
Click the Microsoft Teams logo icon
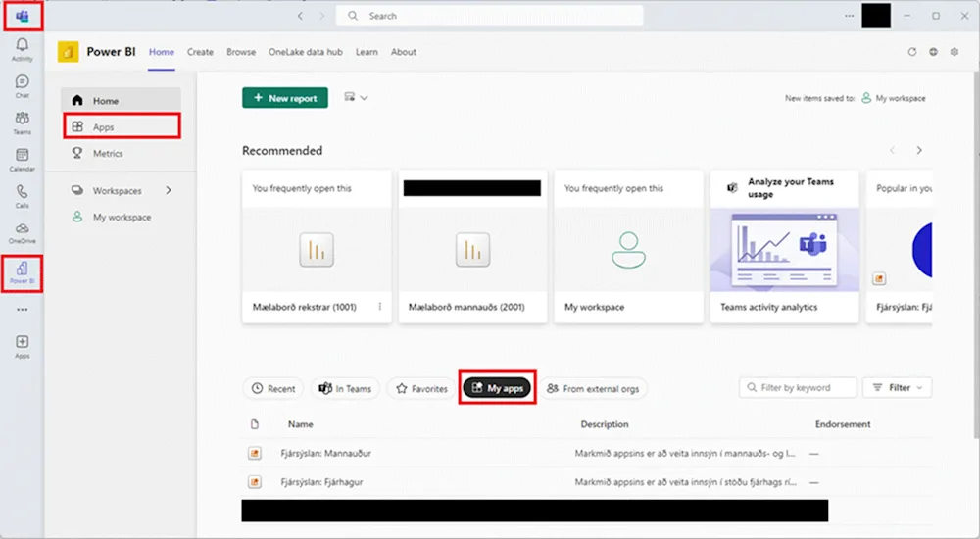click(23, 16)
